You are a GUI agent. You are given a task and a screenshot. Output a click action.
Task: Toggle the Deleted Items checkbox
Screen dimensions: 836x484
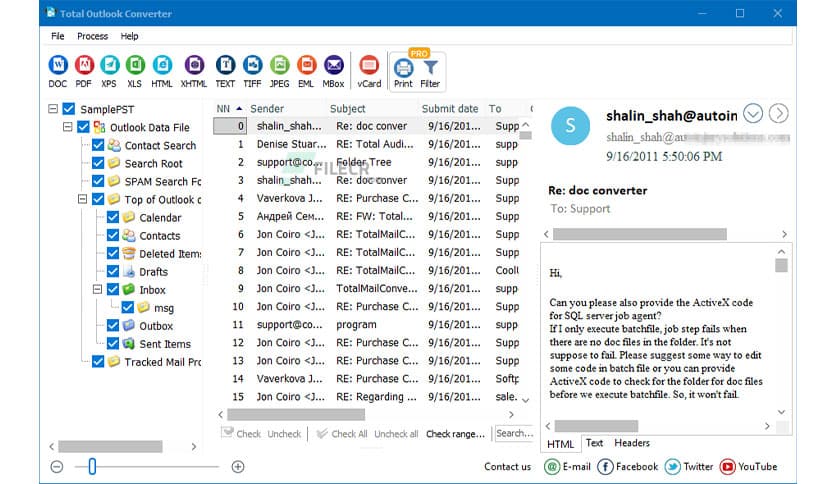[x=112, y=253]
